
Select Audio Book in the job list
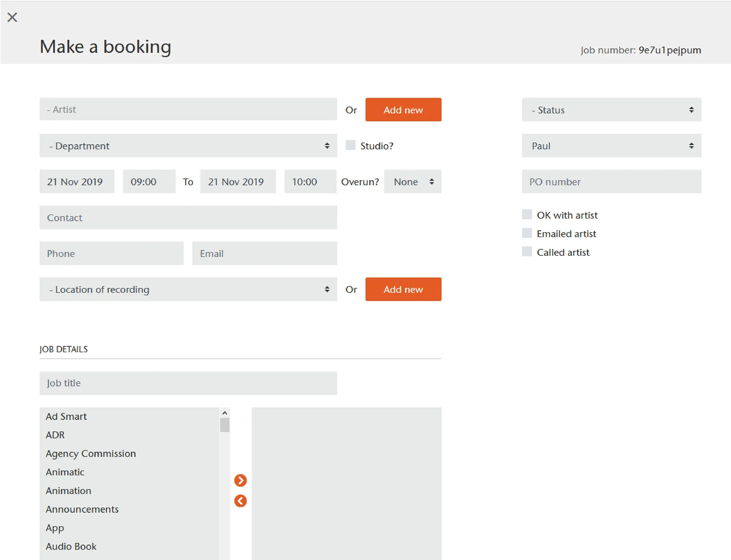pos(71,546)
